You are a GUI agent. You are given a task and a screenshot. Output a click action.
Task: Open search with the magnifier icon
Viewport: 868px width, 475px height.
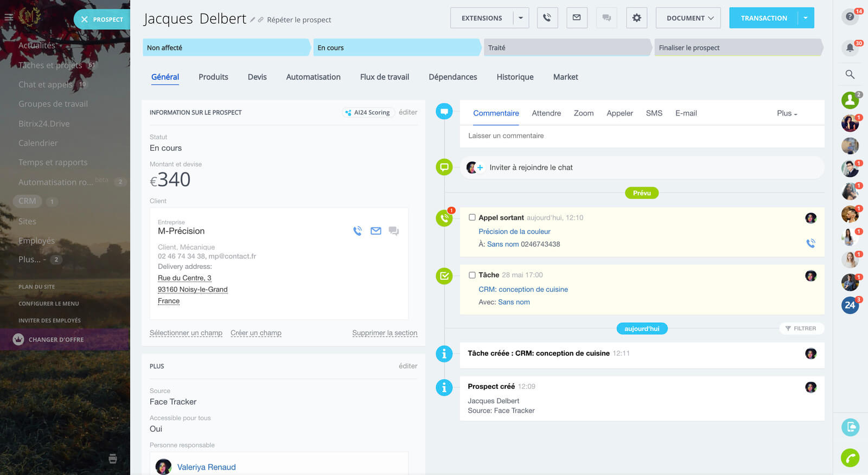click(850, 74)
